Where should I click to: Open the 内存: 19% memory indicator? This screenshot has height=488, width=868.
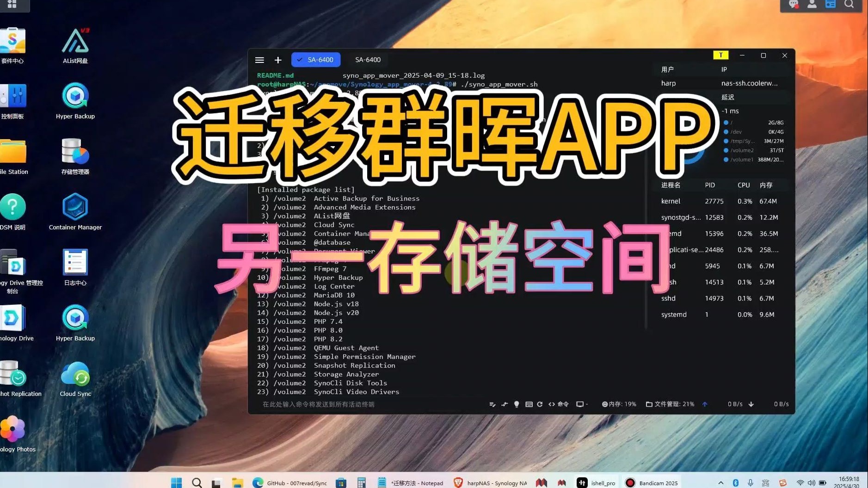[x=619, y=404]
